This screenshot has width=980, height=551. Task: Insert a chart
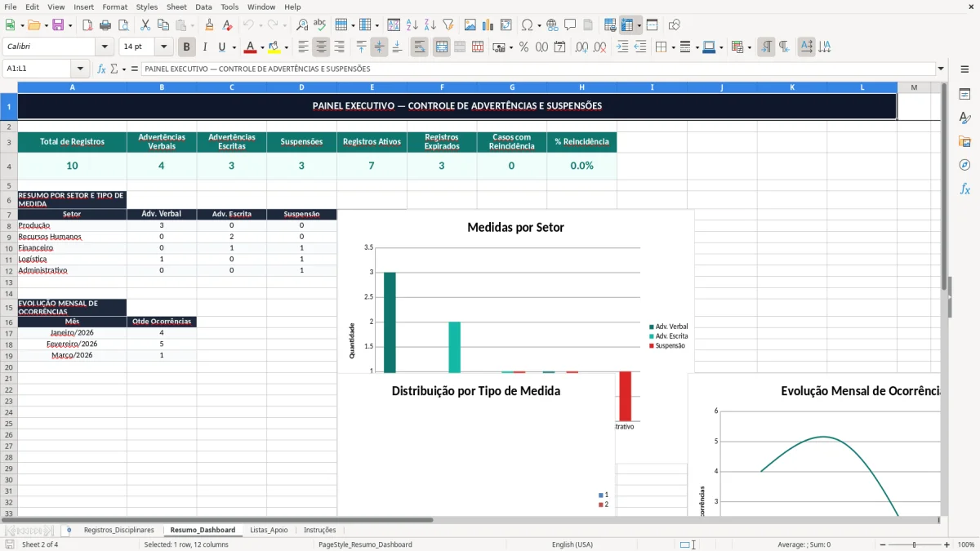(x=488, y=25)
